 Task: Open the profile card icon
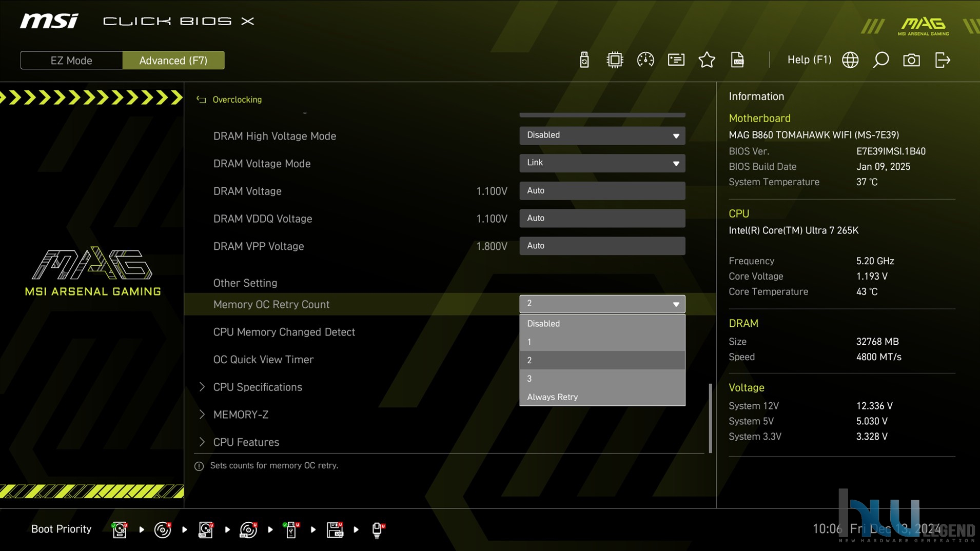(x=676, y=60)
